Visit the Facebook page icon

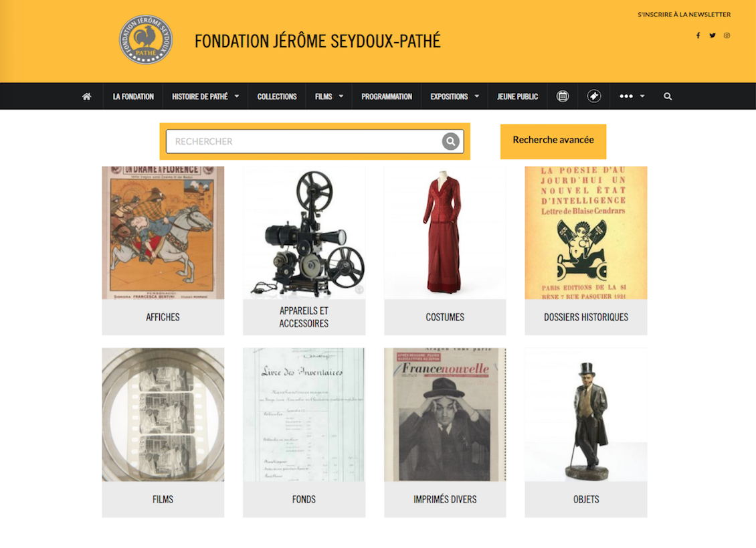point(698,35)
